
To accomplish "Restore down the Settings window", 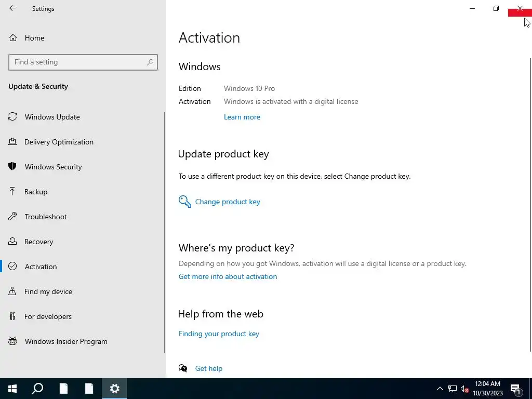I will tap(496, 8).
